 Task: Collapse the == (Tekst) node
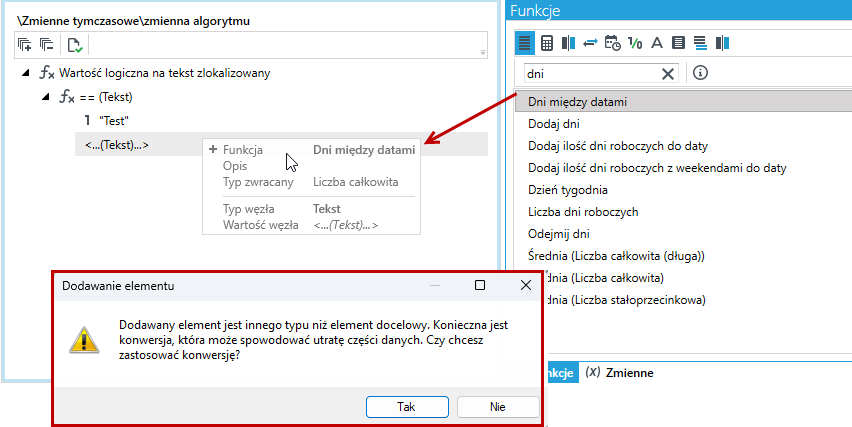point(45,97)
